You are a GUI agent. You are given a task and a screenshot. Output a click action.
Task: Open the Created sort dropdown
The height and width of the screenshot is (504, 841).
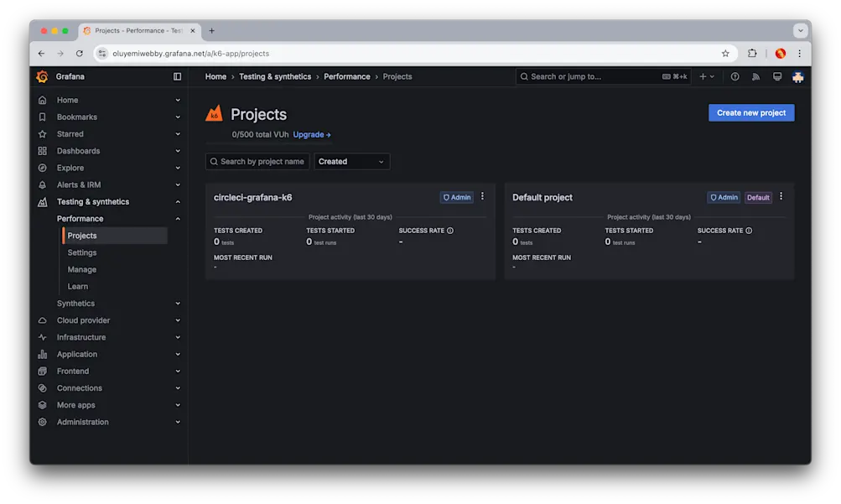click(351, 161)
